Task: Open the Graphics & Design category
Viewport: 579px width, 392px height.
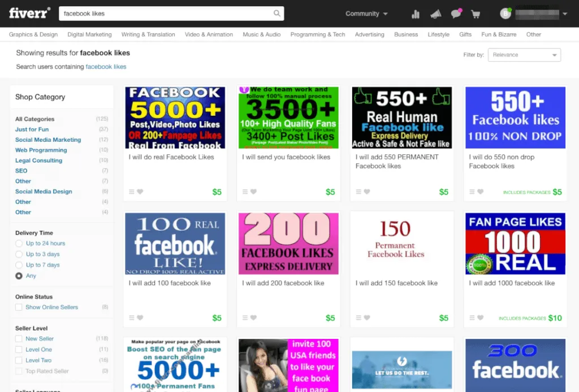Action: pyautogui.click(x=33, y=34)
